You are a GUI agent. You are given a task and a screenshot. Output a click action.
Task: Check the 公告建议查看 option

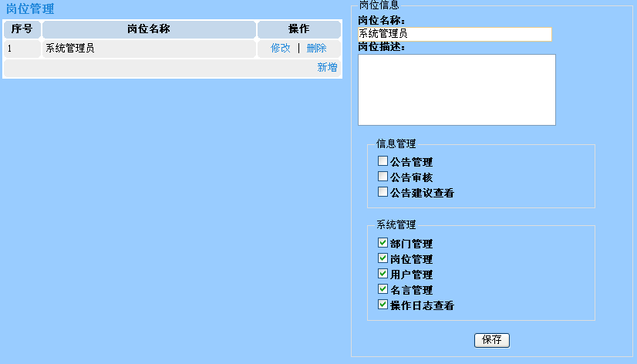(x=383, y=192)
